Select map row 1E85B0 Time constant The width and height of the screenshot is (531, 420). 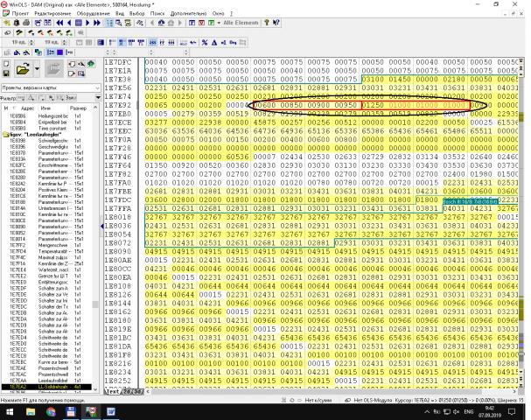46,129
